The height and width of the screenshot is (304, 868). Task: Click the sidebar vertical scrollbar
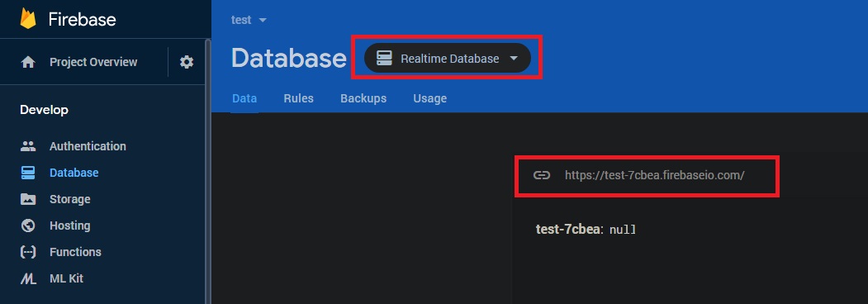(208, 172)
